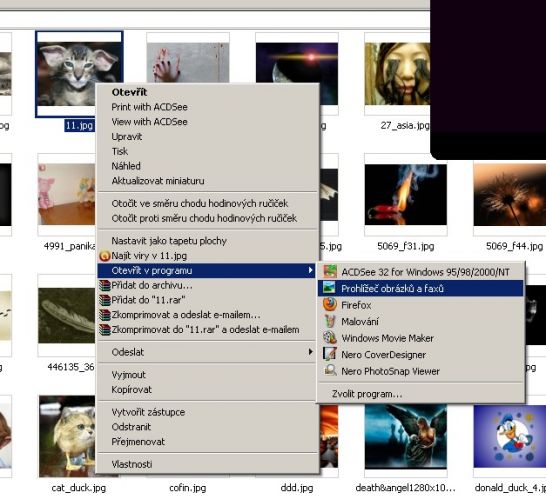Open Vlastnosti properties entry

pos(132,464)
